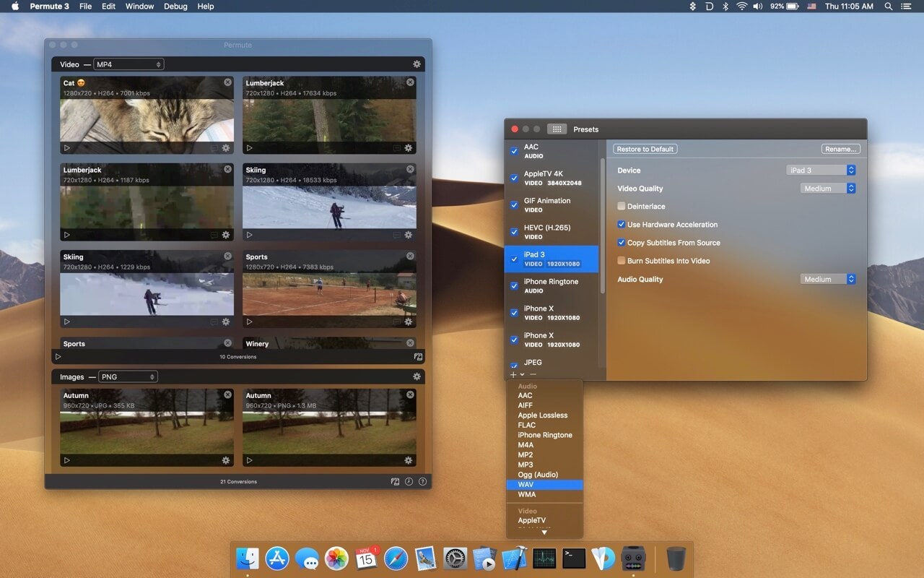
Task: Open the Video format MP4 dropdown
Action: click(x=129, y=64)
